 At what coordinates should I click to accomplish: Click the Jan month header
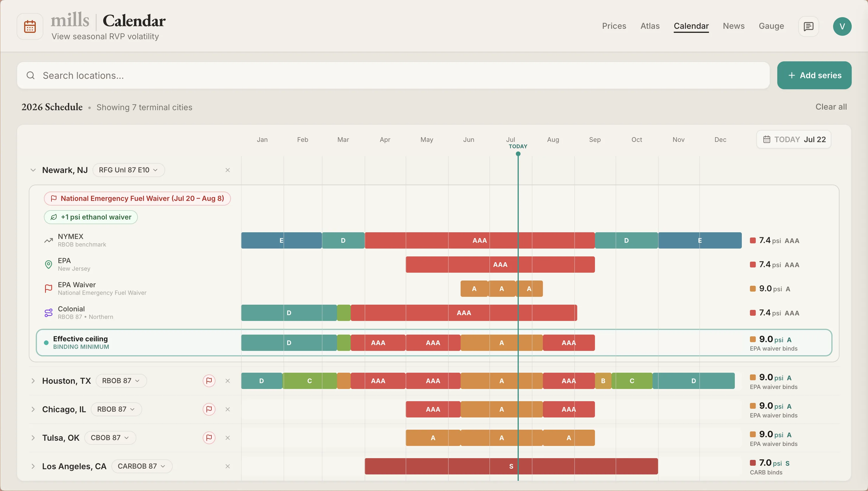tap(262, 140)
